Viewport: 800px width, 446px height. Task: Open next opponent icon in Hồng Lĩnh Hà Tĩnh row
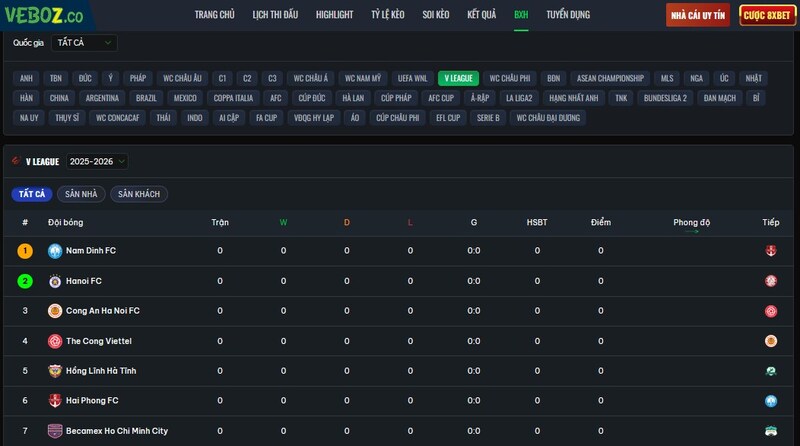point(770,371)
